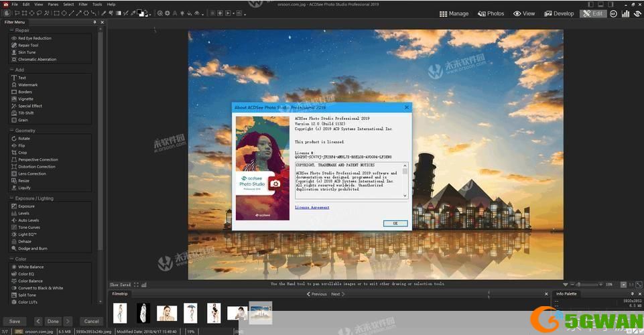The width and height of the screenshot is (644, 335).
Task: Adjust the zoom slider
Action: tap(588, 285)
